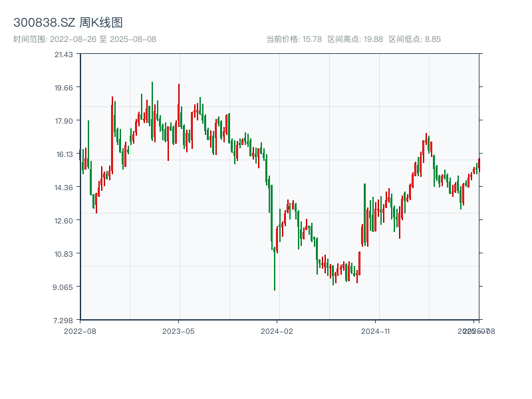The width and height of the screenshot is (532, 399).
Task: Click the 16.13 y-axis price label
Action: pos(64,154)
